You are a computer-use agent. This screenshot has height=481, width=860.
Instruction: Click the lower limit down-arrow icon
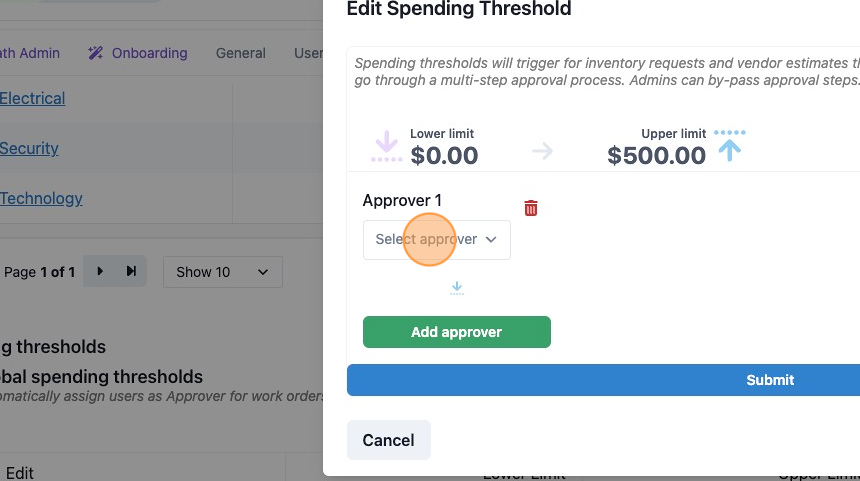tap(387, 146)
